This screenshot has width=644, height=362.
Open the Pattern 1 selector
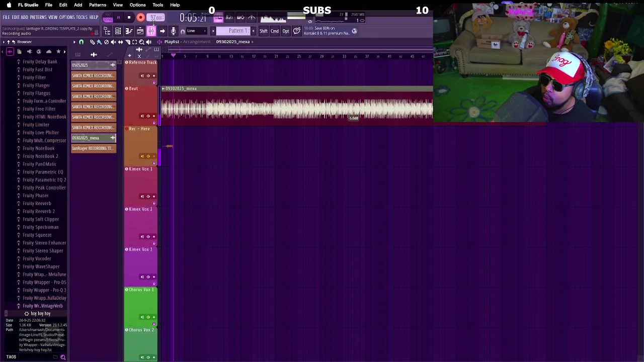click(237, 31)
